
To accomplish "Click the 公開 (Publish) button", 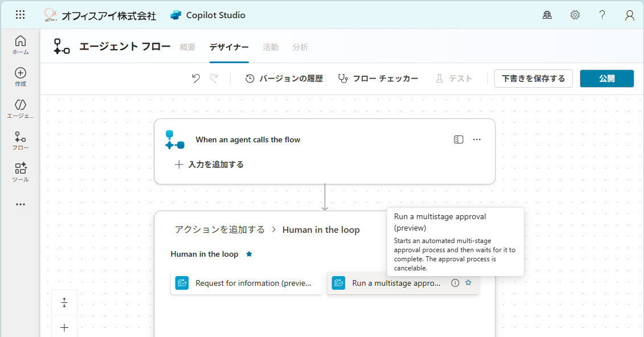I will click(x=606, y=79).
